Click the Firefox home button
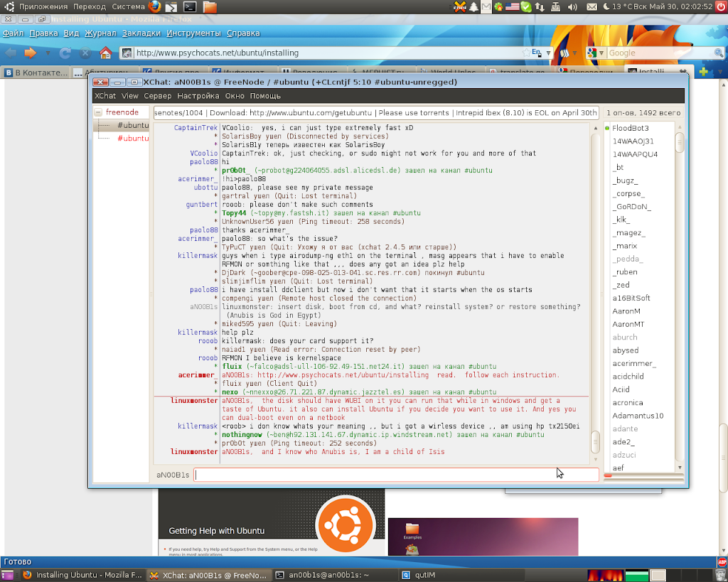This screenshot has height=582, width=728. 105,53
